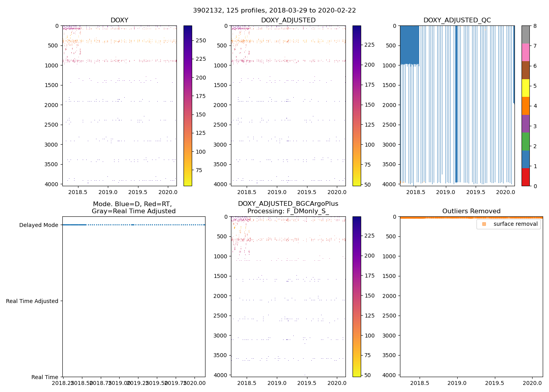Click the Outliers Removed plot title
The image size is (549, 392).
click(471, 211)
